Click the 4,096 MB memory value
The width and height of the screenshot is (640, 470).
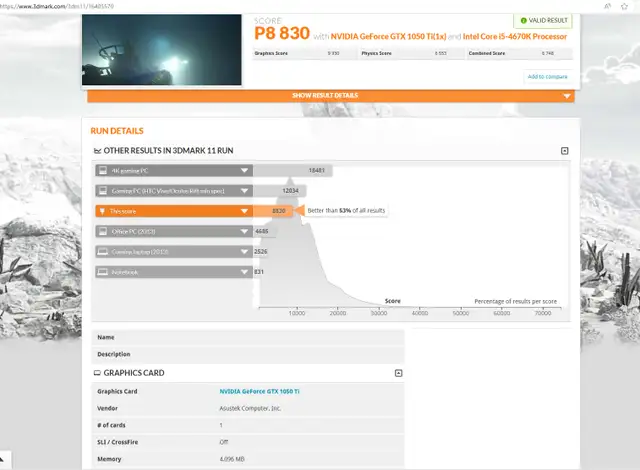(232, 459)
